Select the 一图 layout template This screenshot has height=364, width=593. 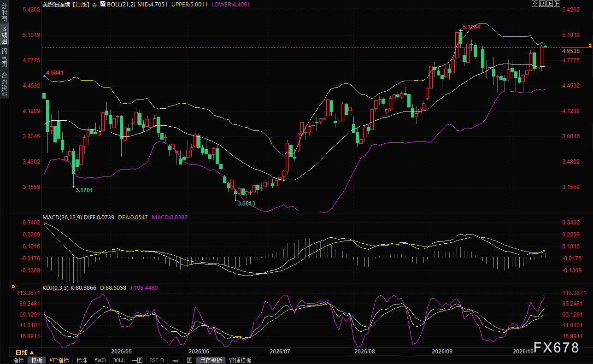click(x=137, y=360)
